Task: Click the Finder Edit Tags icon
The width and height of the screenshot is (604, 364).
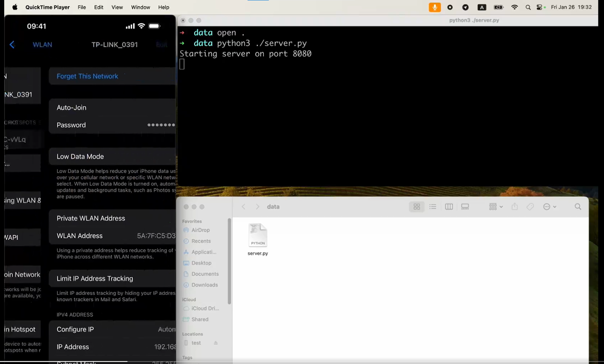Action: click(x=530, y=207)
